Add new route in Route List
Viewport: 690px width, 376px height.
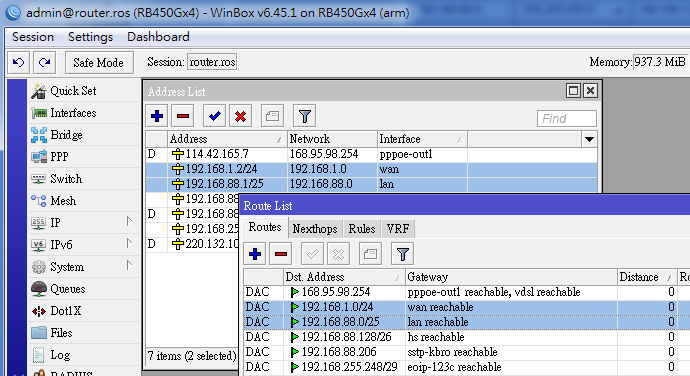255,254
